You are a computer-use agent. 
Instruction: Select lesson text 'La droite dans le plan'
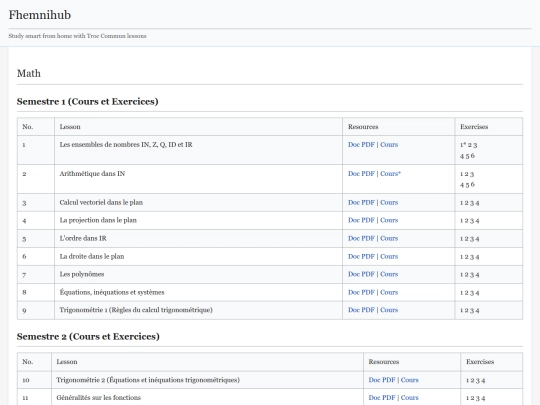pyautogui.click(x=92, y=256)
